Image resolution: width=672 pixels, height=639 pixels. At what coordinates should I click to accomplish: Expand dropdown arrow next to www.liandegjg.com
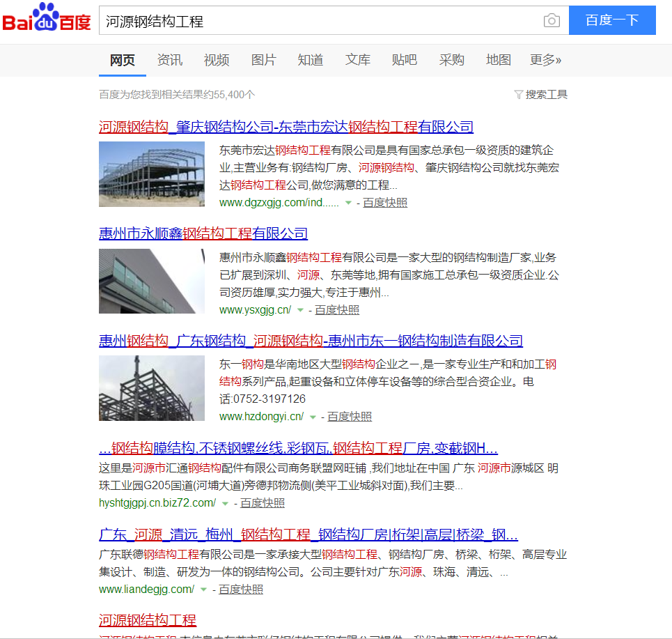tap(203, 590)
